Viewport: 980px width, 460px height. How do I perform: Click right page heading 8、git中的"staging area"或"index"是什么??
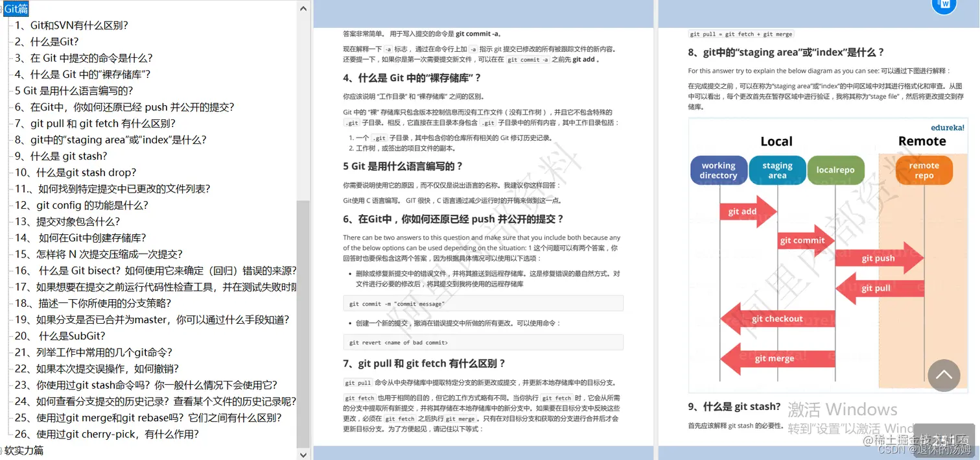786,53
